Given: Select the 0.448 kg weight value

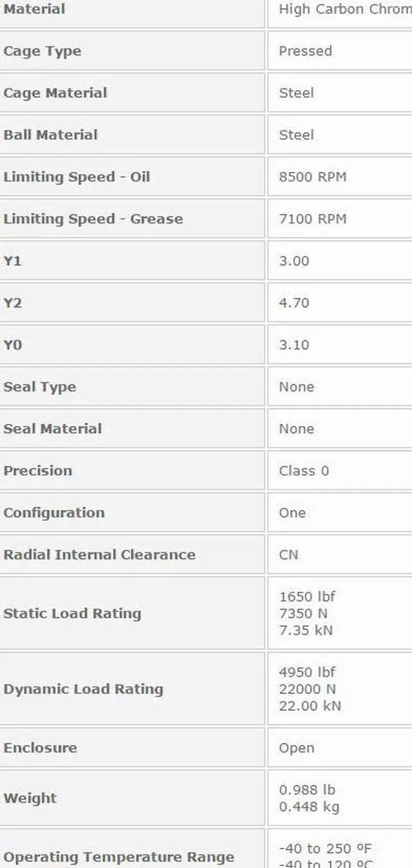Looking at the screenshot, I should pos(309,807).
